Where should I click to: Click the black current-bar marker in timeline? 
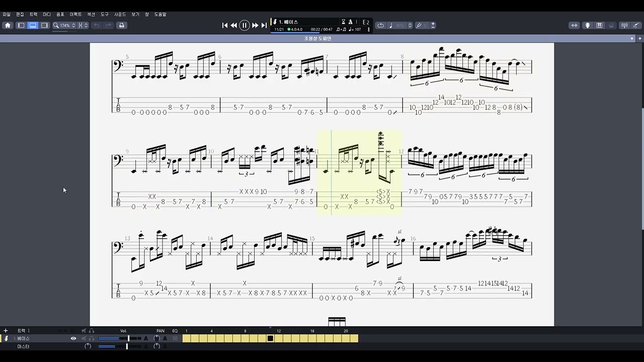pyautogui.click(x=270, y=338)
